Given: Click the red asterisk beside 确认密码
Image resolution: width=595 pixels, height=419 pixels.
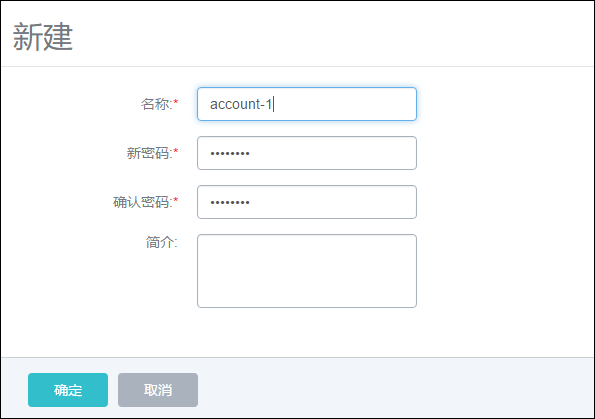Looking at the screenshot, I should tap(176, 200).
